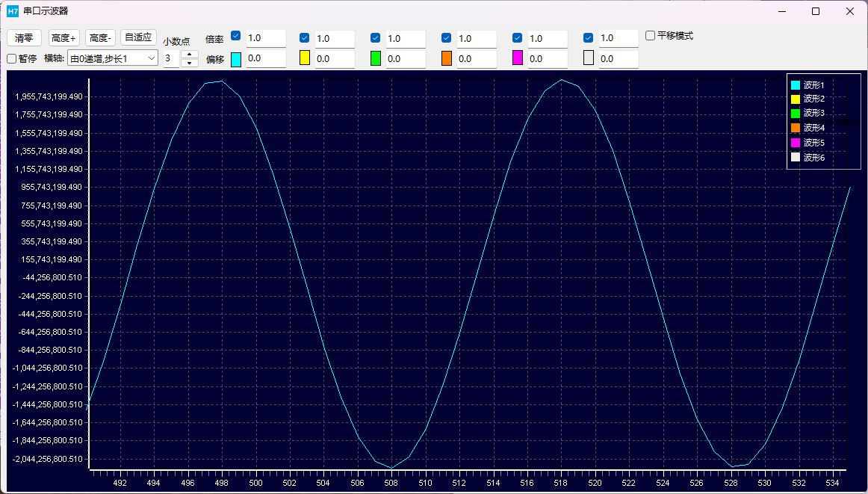This screenshot has width=868, height=494.
Task: Click the white color swatch in toolbar
Action: point(589,58)
